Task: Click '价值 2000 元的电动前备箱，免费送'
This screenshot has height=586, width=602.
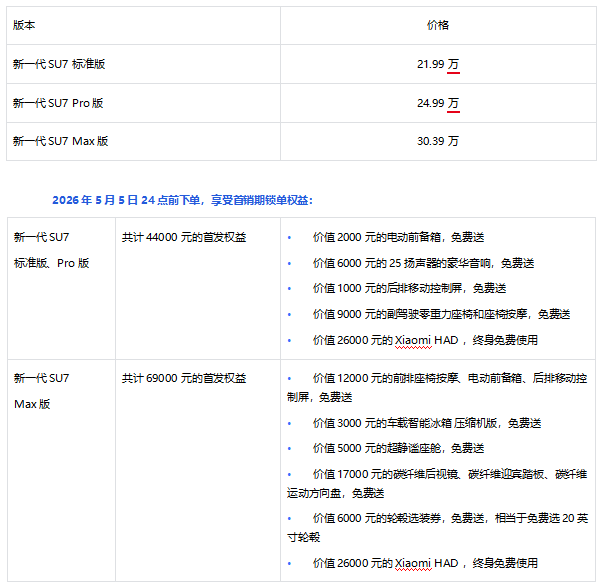Action: (398, 237)
